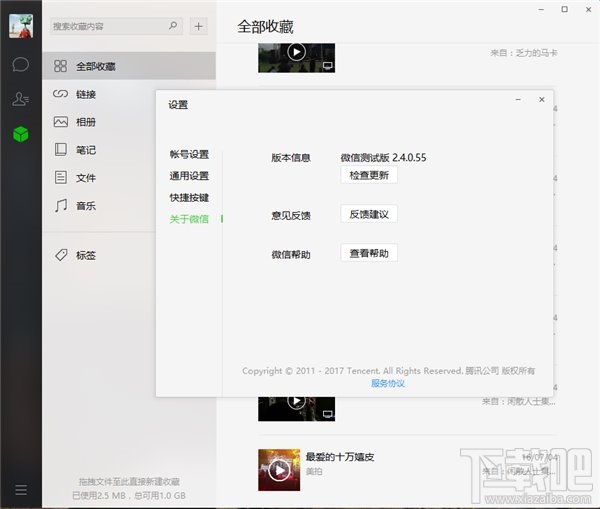
Task: Open the Chats speech bubble icon
Action: coord(21,64)
